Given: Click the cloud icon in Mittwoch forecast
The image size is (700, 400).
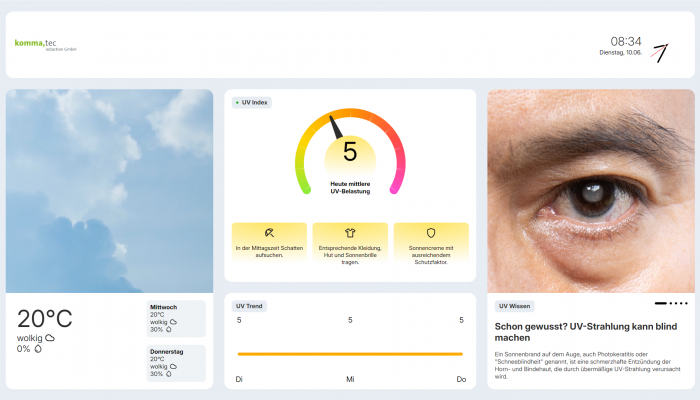Looking at the screenshot, I should (x=173, y=322).
